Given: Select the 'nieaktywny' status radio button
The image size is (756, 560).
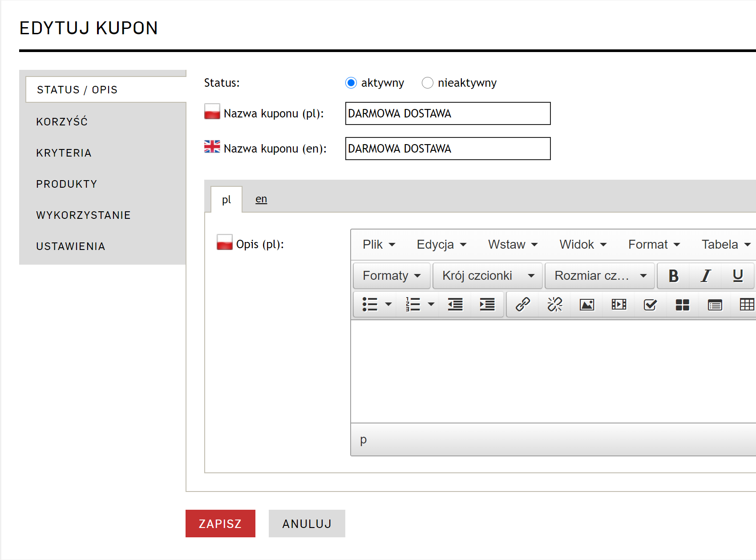Looking at the screenshot, I should [427, 83].
